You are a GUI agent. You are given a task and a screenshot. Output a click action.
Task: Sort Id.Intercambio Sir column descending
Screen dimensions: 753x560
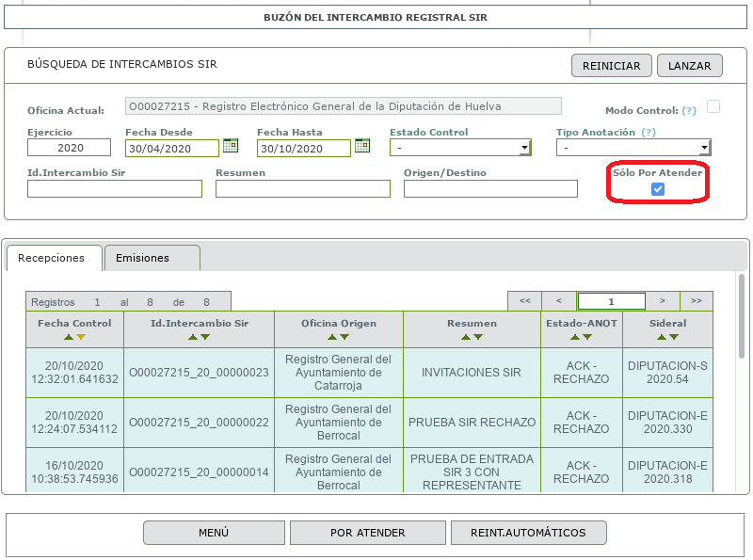coord(205,337)
